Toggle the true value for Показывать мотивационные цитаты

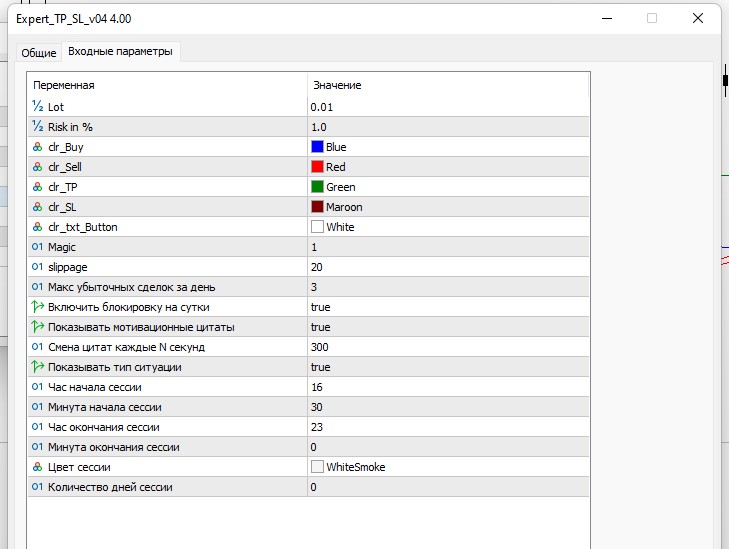(x=320, y=327)
